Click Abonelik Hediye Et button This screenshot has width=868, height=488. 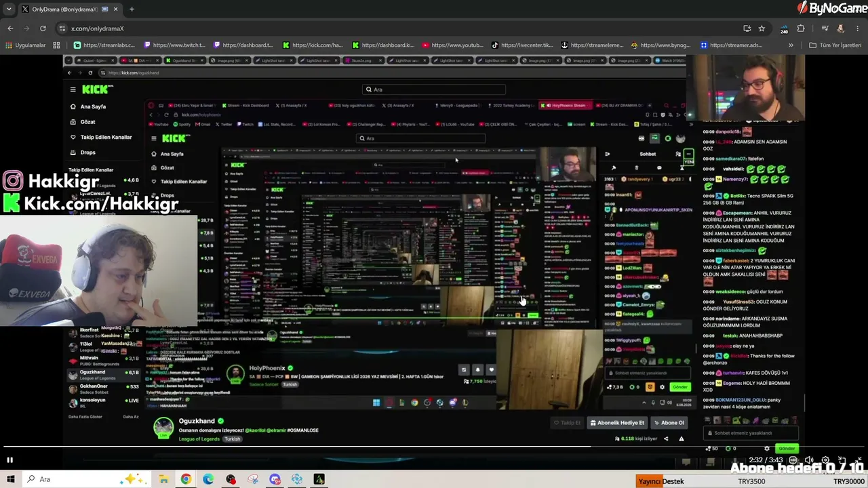(617, 423)
